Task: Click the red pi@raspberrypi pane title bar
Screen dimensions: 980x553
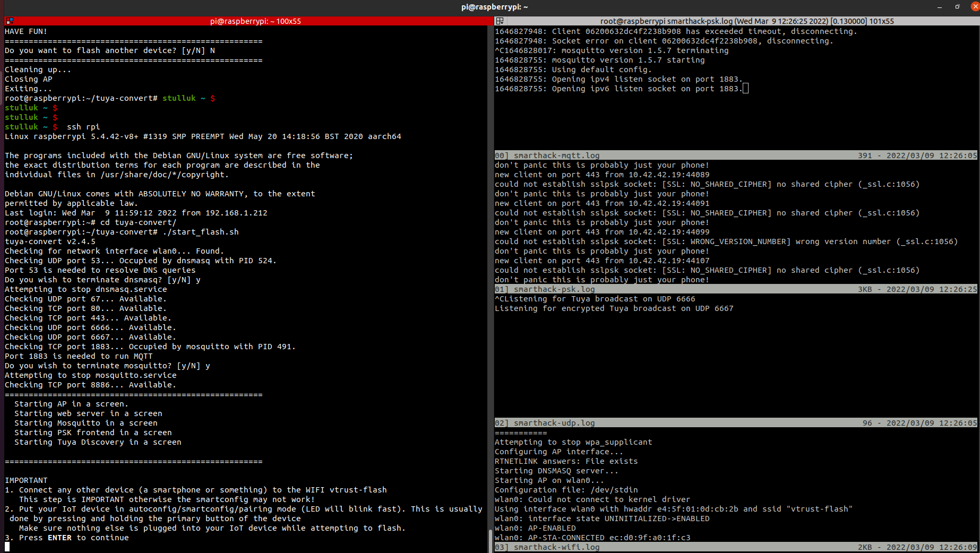Action: pyautogui.click(x=255, y=21)
